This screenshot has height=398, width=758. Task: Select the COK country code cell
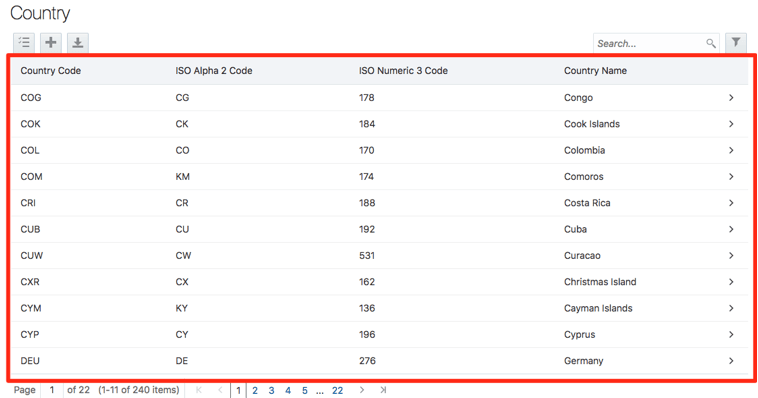[30, 124]
